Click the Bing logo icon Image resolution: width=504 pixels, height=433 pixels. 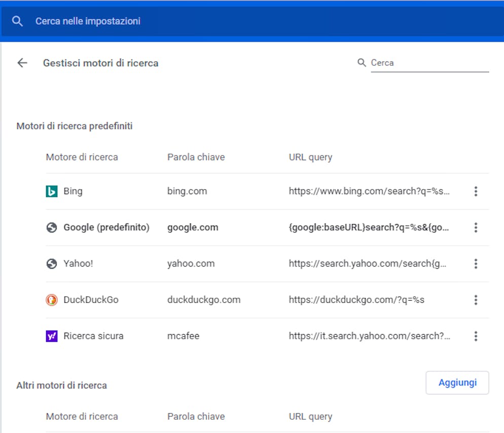[51, 191]
